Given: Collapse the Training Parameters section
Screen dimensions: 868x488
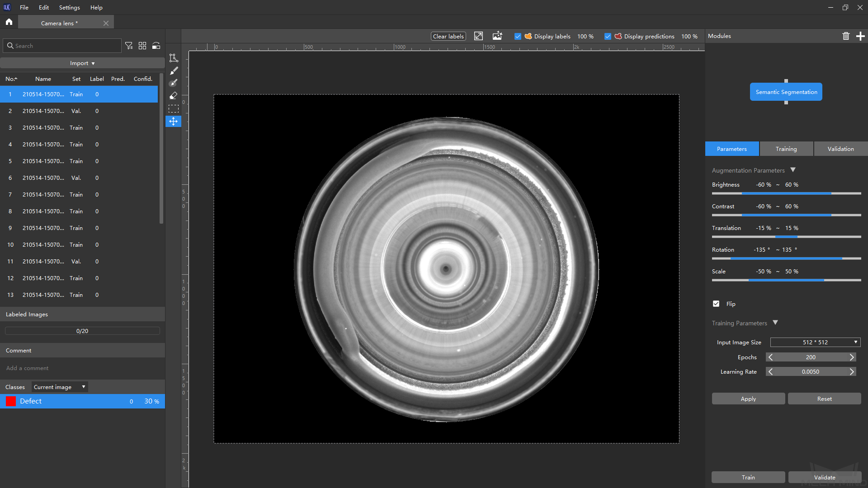Looking at the screenshot, I should click(x=775, y=323).
